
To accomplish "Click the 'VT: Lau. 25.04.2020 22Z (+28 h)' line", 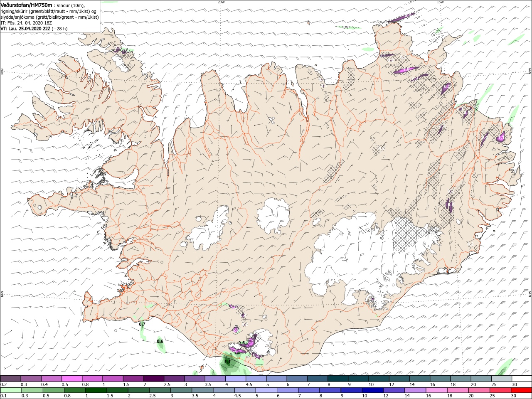I will [x=34, y=29].
